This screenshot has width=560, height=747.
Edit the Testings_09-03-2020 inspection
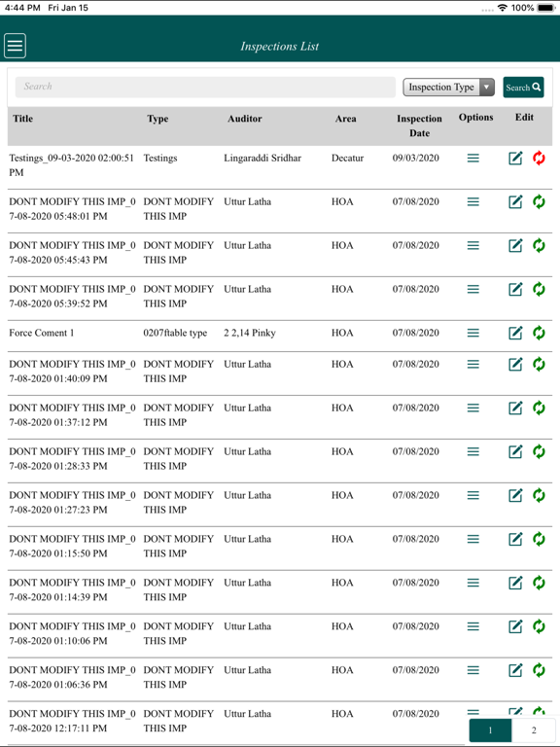[515, 158]
